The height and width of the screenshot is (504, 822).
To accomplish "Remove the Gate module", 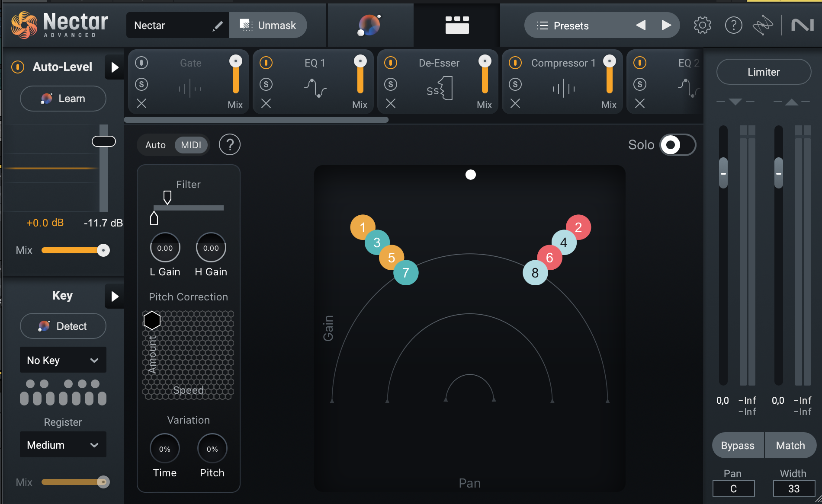I will (x=141, y=103).
